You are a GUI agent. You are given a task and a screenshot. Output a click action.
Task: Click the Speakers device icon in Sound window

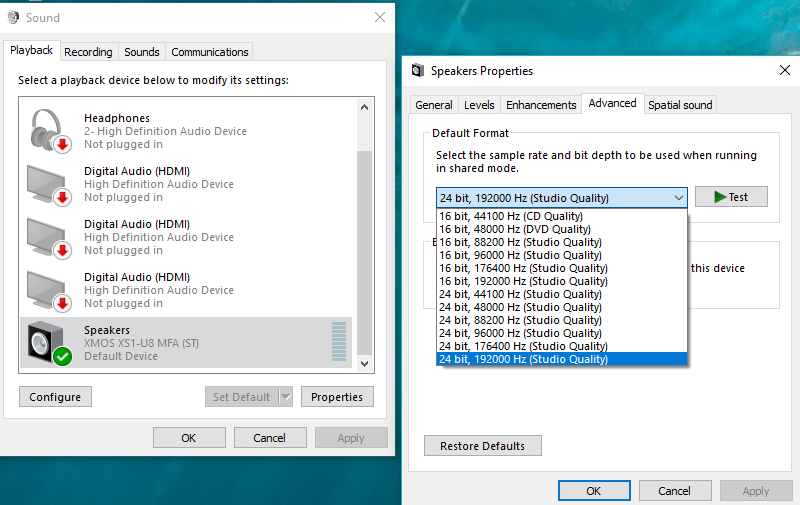click(49, 343)
